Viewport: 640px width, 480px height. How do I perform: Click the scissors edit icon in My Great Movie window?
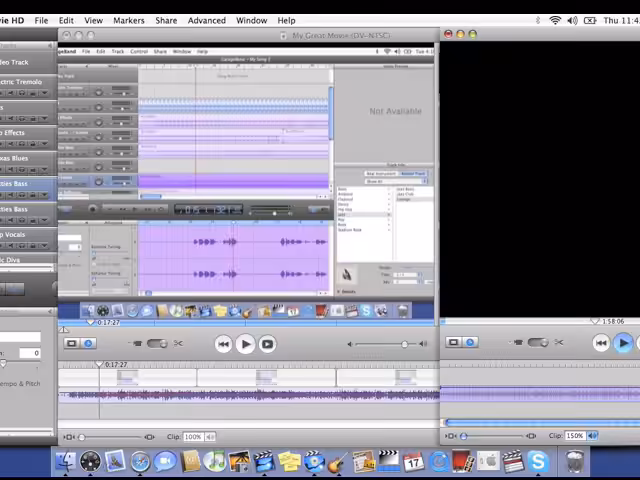point(178,343)
